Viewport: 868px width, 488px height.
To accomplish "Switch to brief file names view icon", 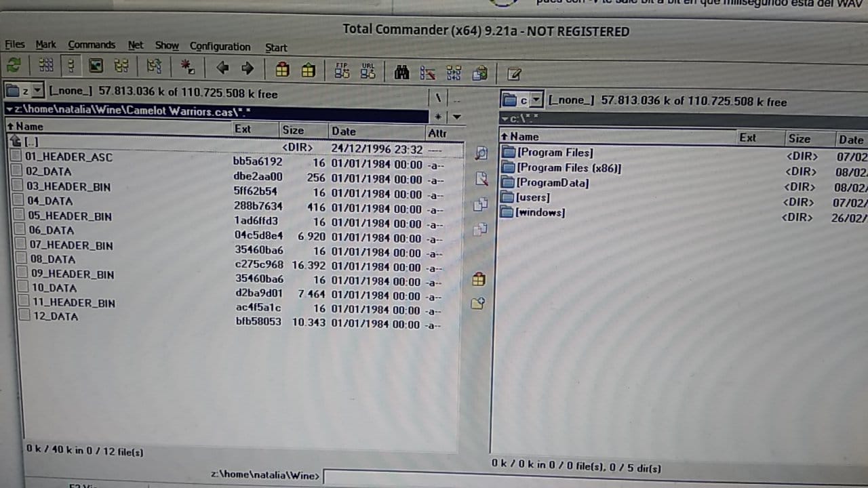I will point(46,66).
